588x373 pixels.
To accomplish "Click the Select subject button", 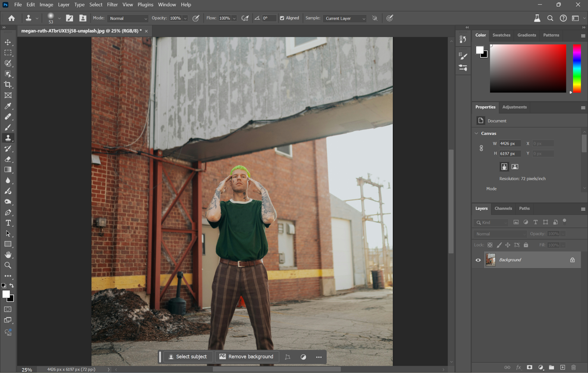I will pos(188,357).
